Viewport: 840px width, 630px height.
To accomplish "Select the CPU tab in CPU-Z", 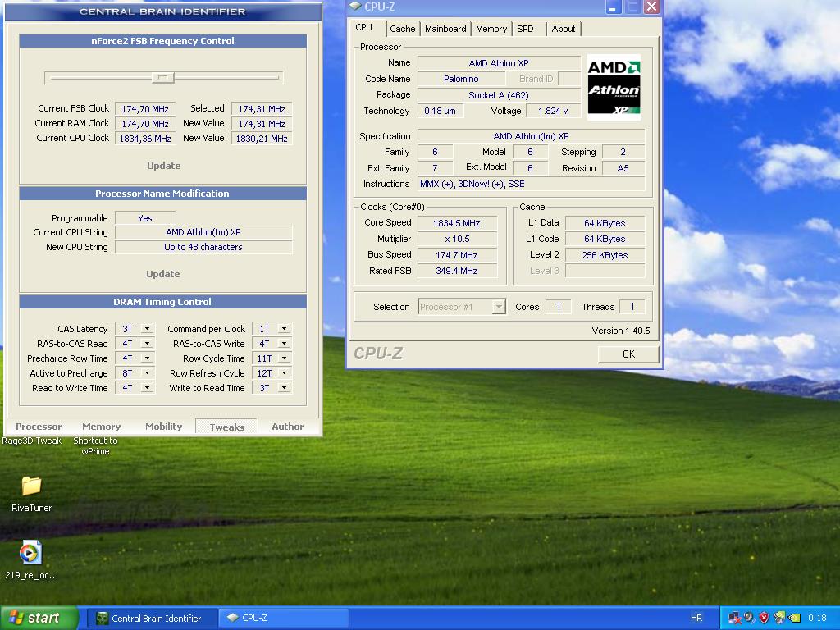I will (x=363, y=27).
